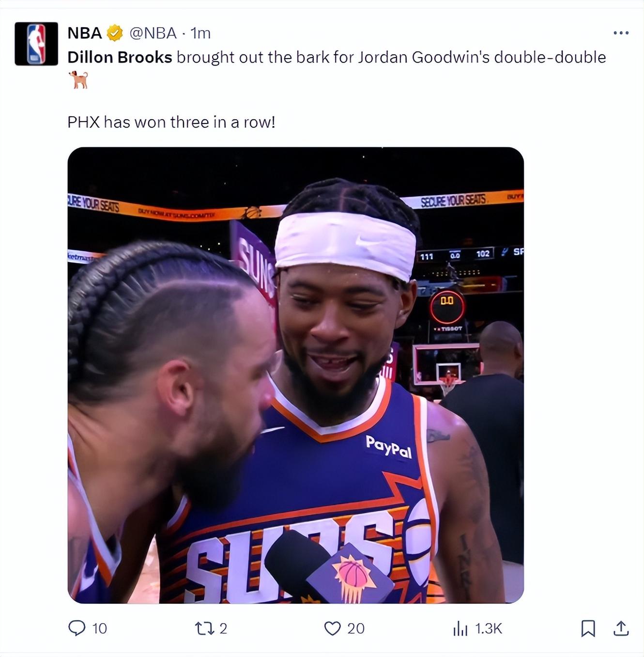Click the repost arrows icon
Viewport: 644px width, 657px height.
(203, 628)
